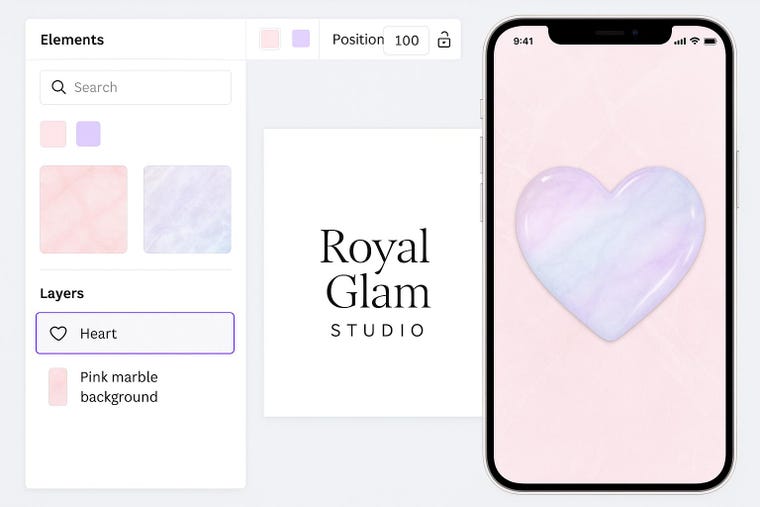Select the Pink marble background layer
This screenshot has height=507, width=760.
click(135, 387)
